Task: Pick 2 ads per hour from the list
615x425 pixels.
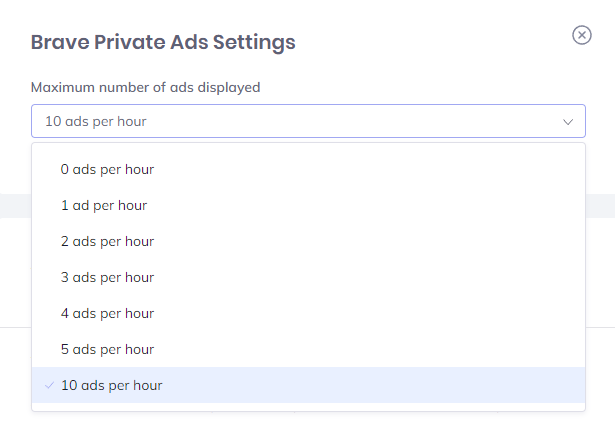Action: [308, 242]
